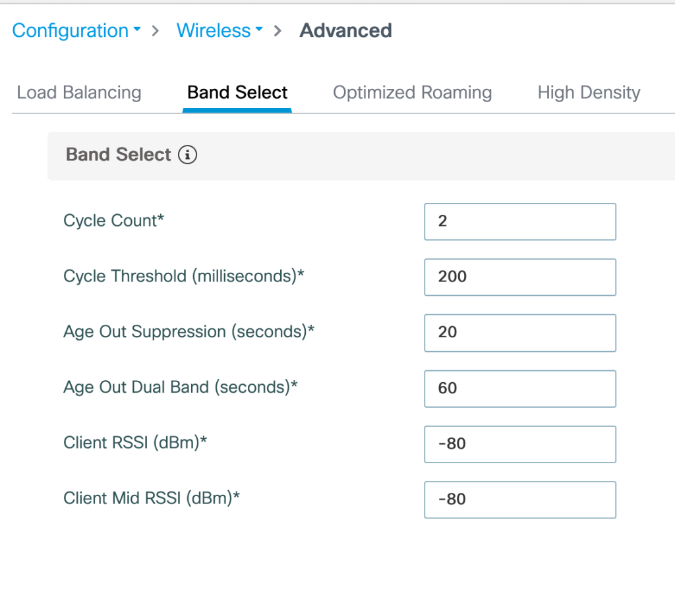
Task: Switch to the Load Balancing tab
Action: pos(79,93)
